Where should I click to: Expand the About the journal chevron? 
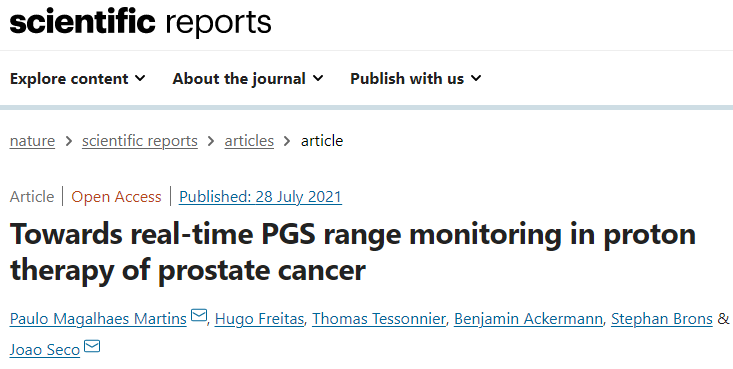[318, 79]
